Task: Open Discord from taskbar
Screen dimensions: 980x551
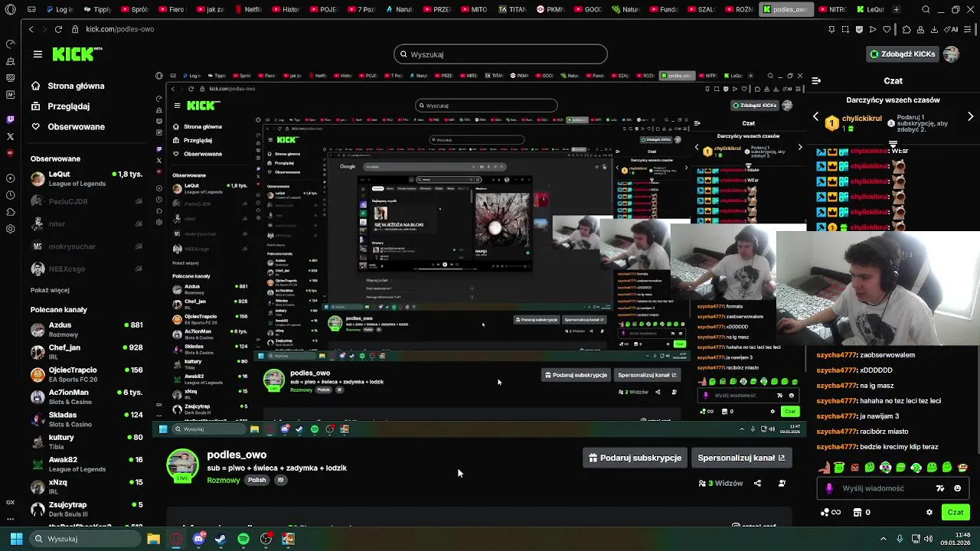Action: 199,539
